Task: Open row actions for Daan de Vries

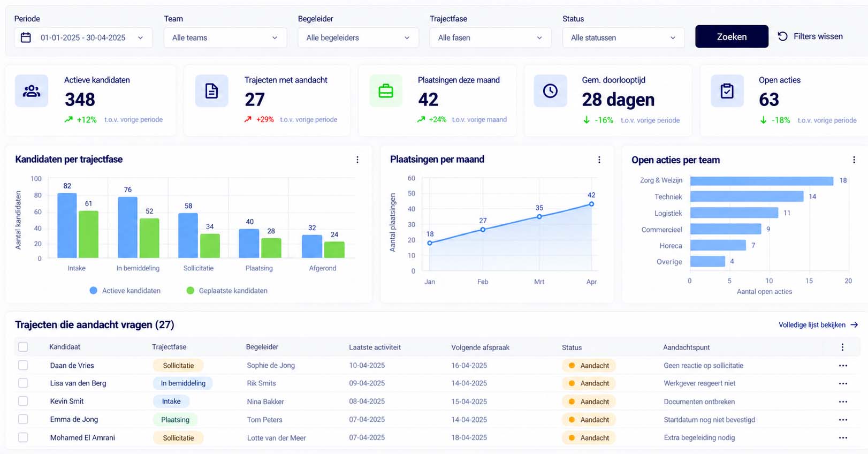Action: click(843, 366)
